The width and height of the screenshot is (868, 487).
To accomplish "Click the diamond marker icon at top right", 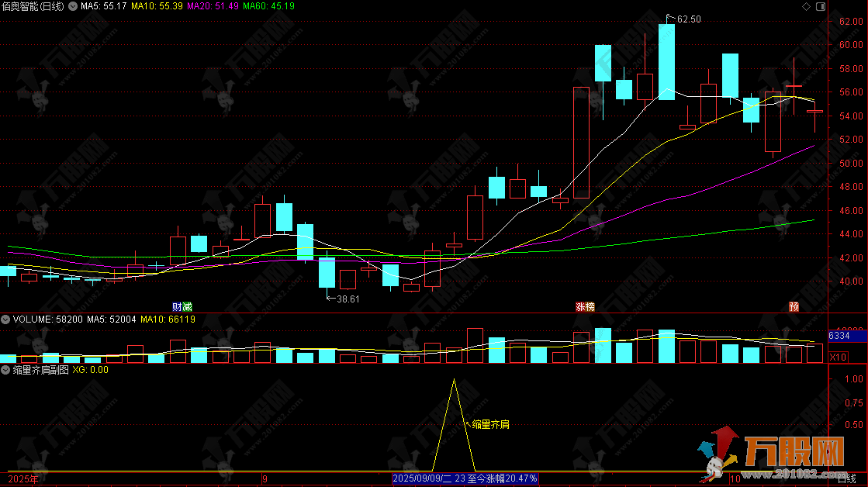I will pyautogui.click(x=806, y=7).
